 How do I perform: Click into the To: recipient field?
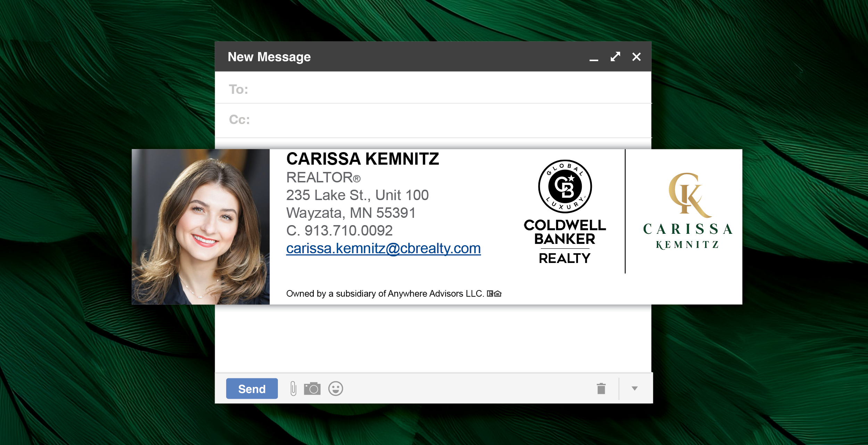[434, 89]
